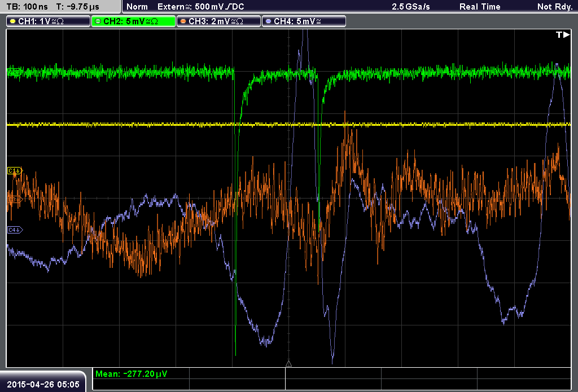Click the 2.5 GSa/s sample rate readout

[x=411, y=7]
